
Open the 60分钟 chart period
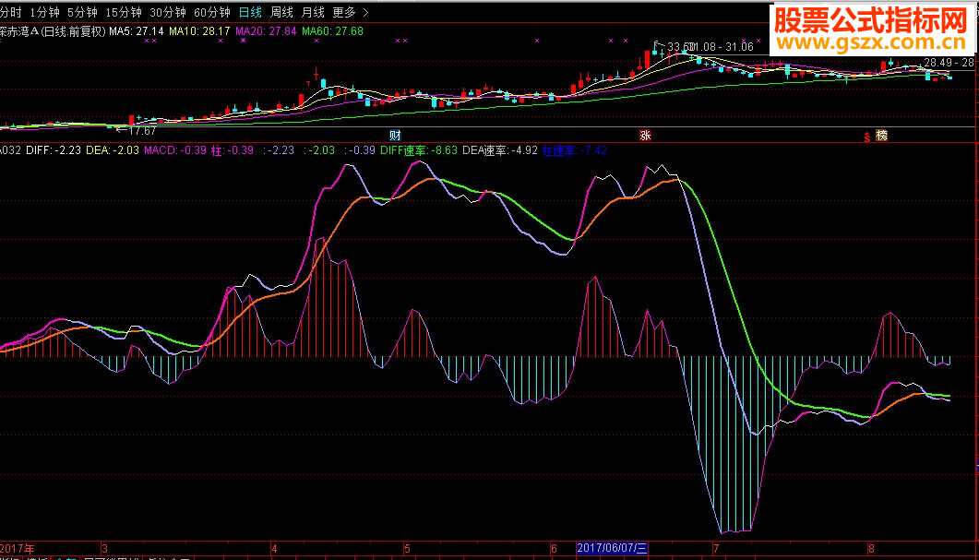pyautogui.click(x=212, y=12)
